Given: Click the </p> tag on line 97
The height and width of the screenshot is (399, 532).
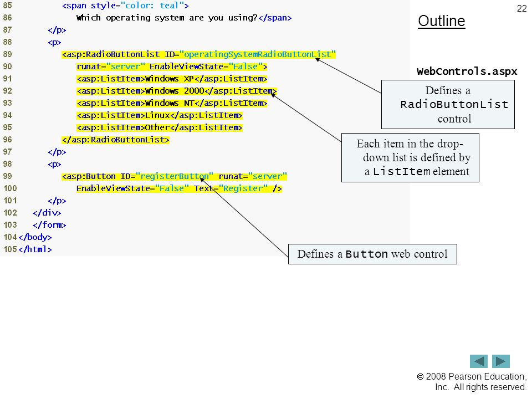Looking at the screenshot, I should click(x=57, y=152).
